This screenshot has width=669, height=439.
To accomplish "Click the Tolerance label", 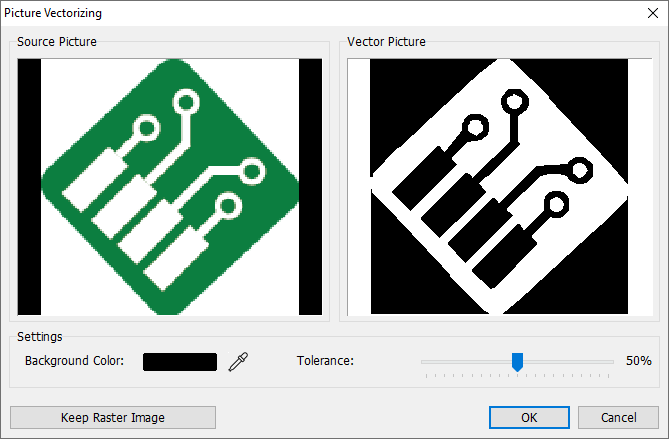I will tap(326, 361).
